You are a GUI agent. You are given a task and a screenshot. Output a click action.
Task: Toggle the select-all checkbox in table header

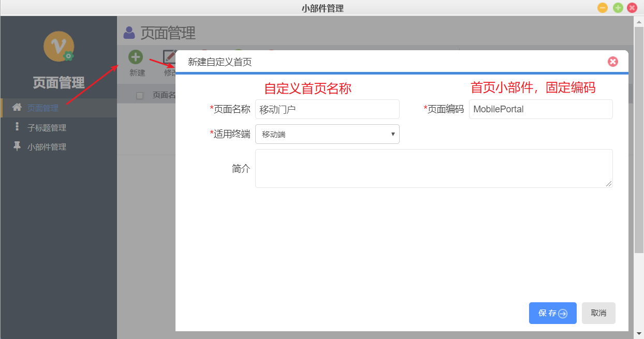(x=139, y=96)
